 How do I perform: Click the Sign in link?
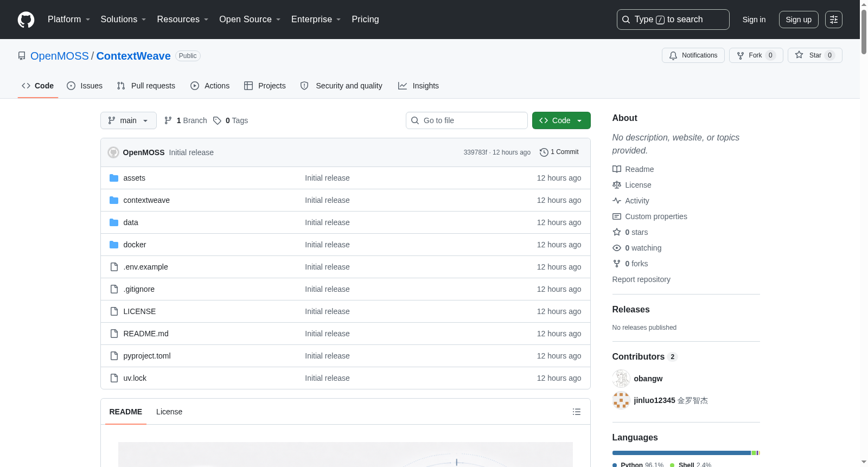pos(754,20)
